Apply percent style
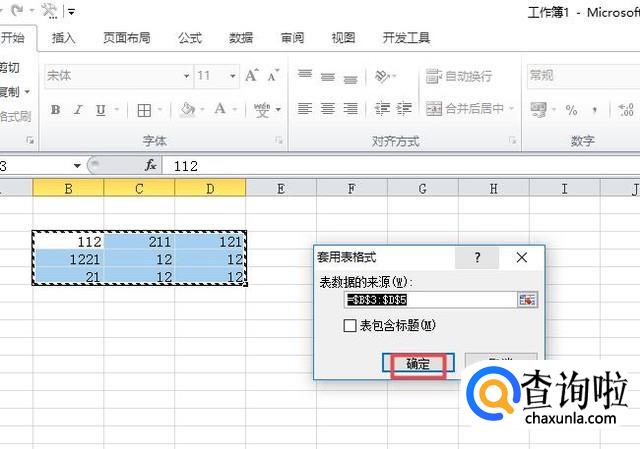The width and height of the screenshot is (640, 449). (x=571, y=110)
